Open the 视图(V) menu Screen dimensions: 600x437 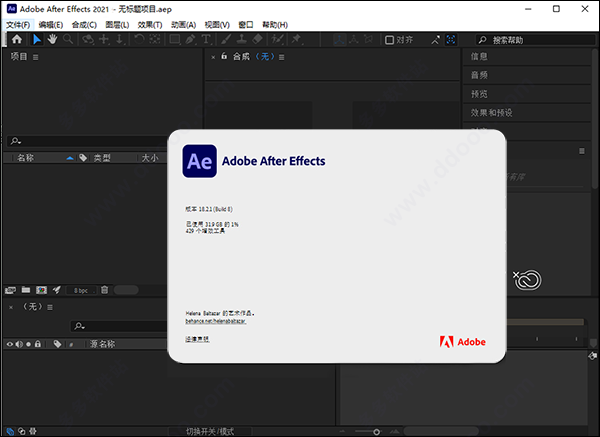[217, 25]
